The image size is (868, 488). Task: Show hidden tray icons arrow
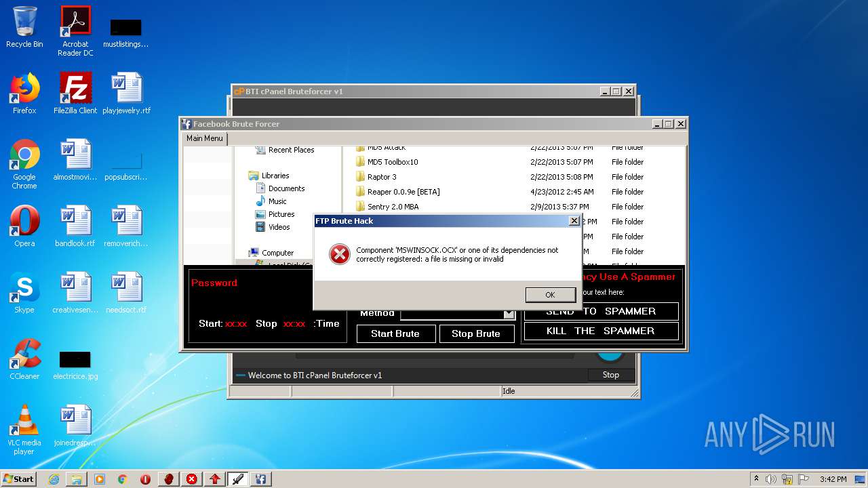pos(756,479)
